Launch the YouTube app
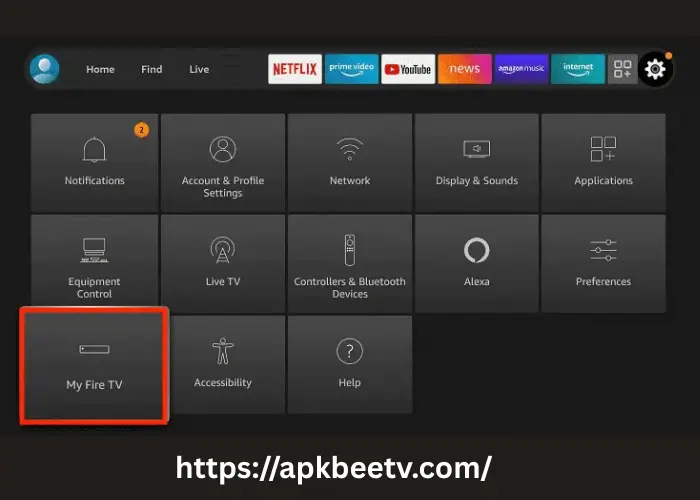The width and height of the screenshot is (700, 500). click(x=408, y=69)
